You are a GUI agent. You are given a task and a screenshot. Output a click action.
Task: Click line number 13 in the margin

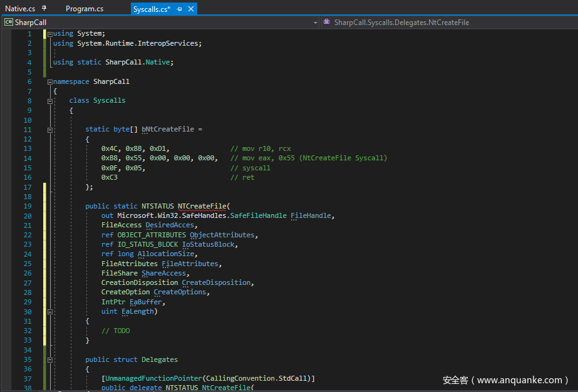[x=27, y=148]
